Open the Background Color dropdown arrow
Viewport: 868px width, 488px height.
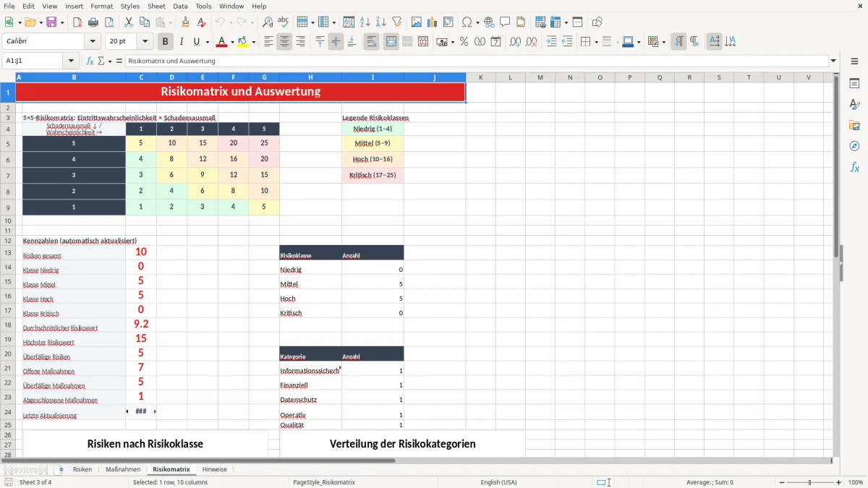254,42
